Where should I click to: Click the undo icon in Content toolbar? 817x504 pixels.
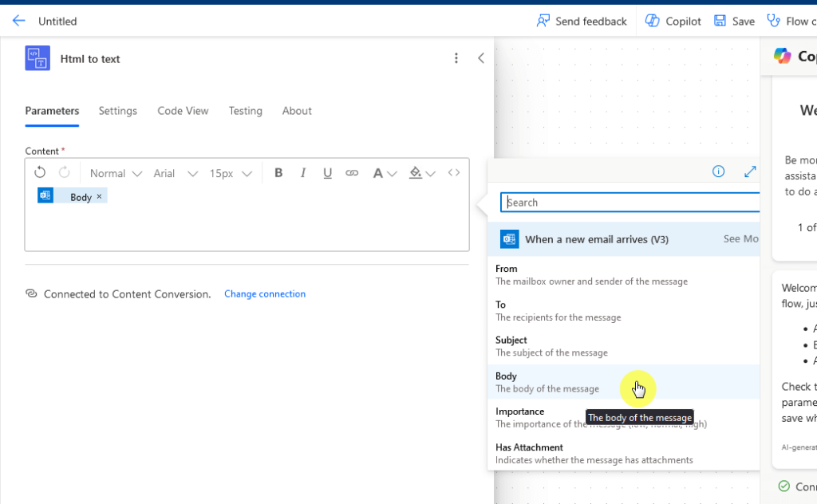40,173
